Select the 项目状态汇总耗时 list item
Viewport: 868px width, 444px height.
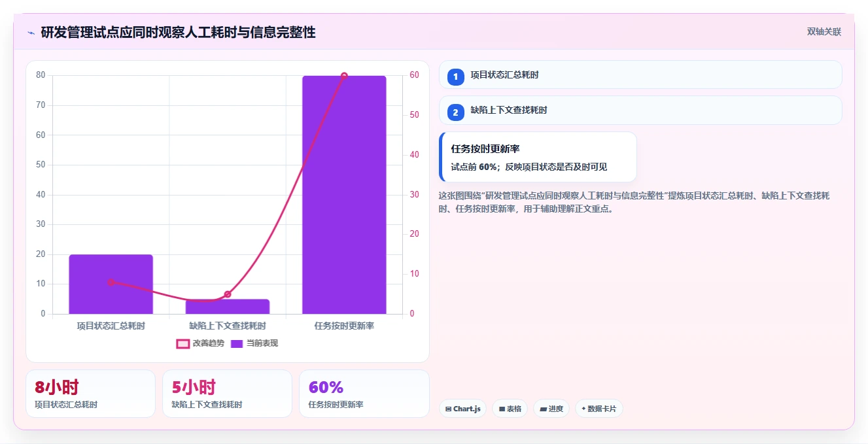pyautogui.click(x=640, y=75)
